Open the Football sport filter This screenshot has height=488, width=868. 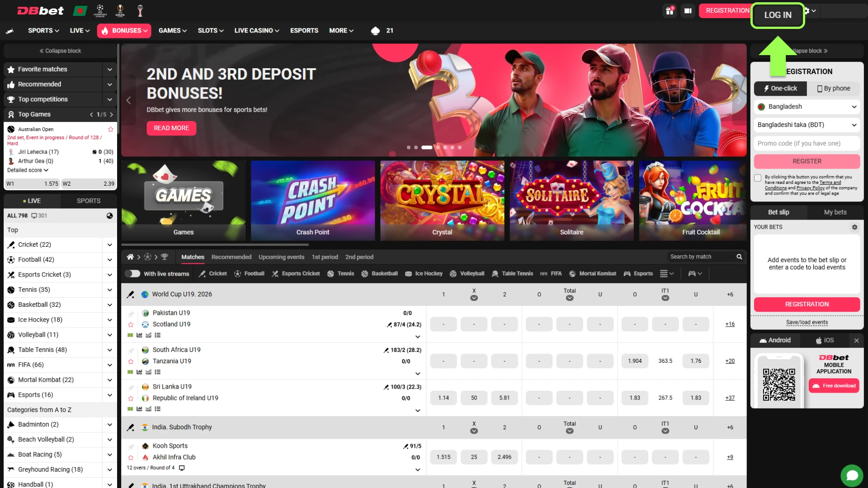249,273
